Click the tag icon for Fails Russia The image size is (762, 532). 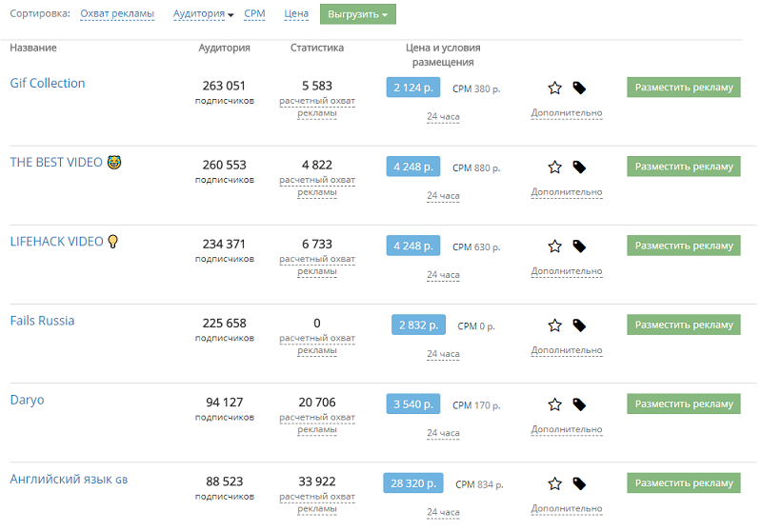coord(579,325)
